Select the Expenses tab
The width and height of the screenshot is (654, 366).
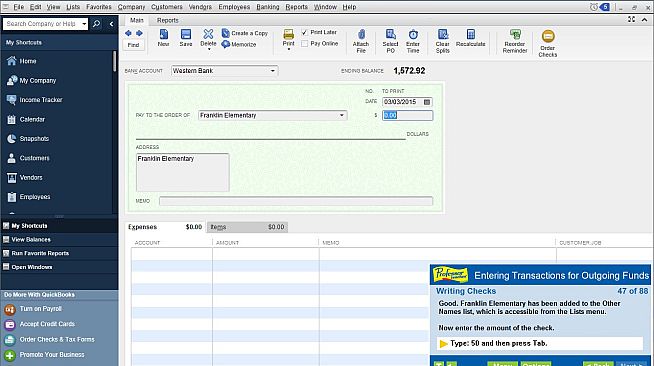[165, 227]
